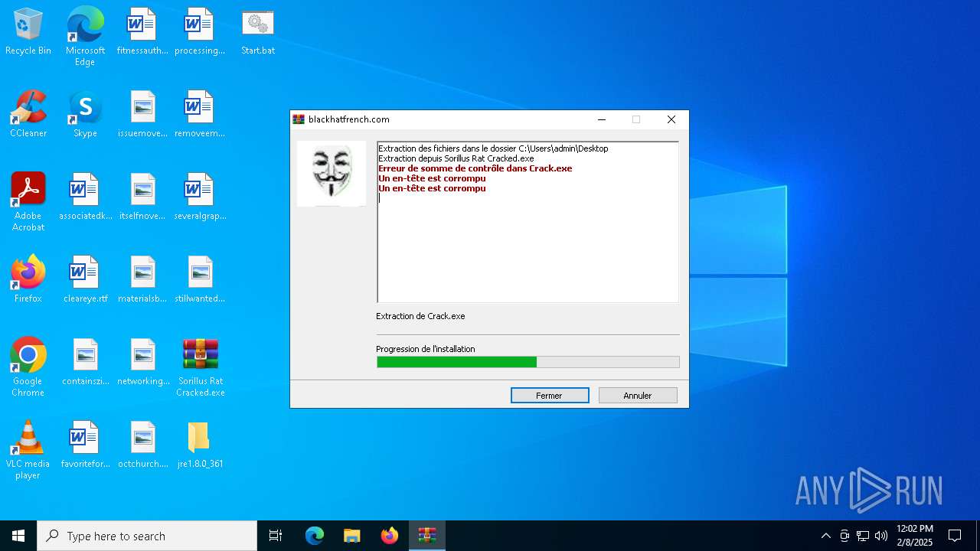Select the removeem Word document icon
The image size is (980, 551).
200,115
